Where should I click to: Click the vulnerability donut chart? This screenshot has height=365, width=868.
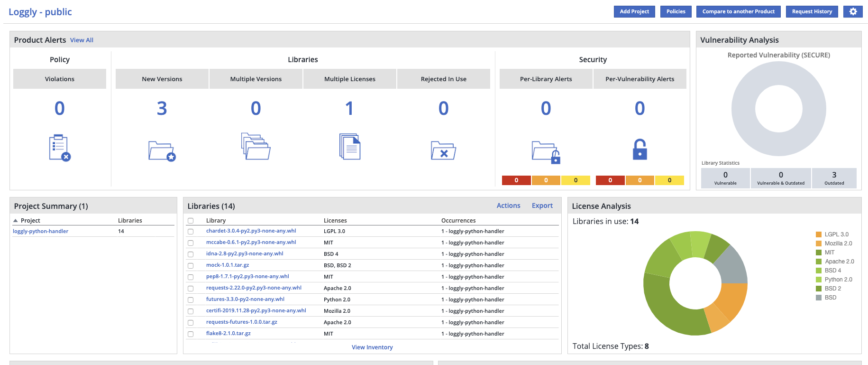point(779,109)
